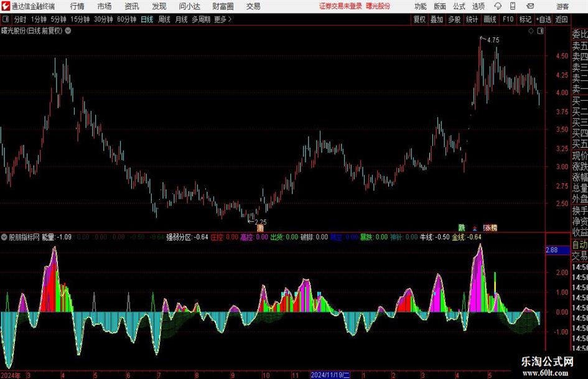
Task: Click the 多股 multi-stock button
Action: tap(454, 19)
